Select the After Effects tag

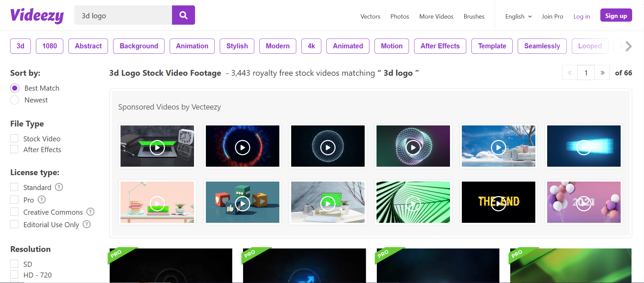click(x=440, y=46)
